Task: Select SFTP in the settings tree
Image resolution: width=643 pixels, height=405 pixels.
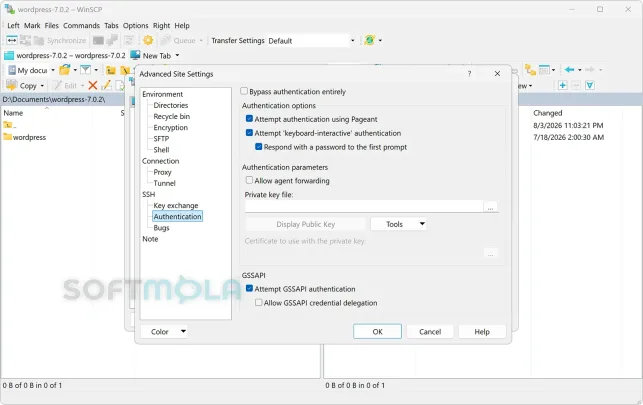Action: (x=161, y=139)
